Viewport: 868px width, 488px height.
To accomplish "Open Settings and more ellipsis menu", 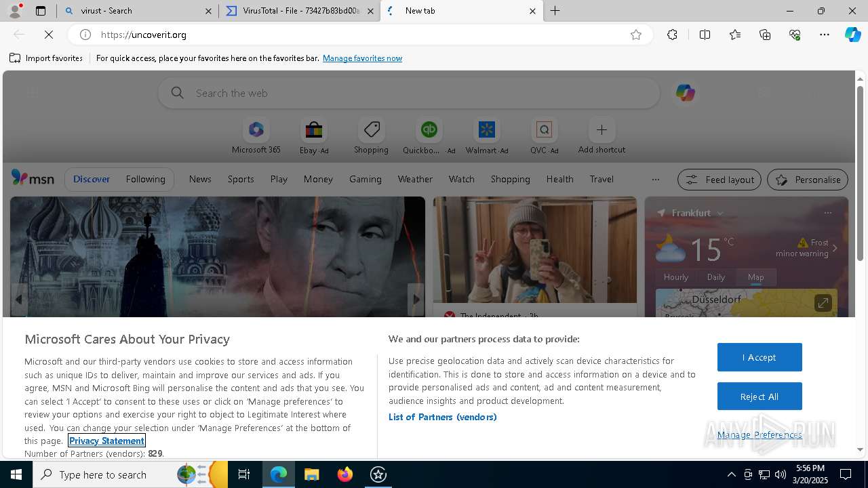I will 825,35.
